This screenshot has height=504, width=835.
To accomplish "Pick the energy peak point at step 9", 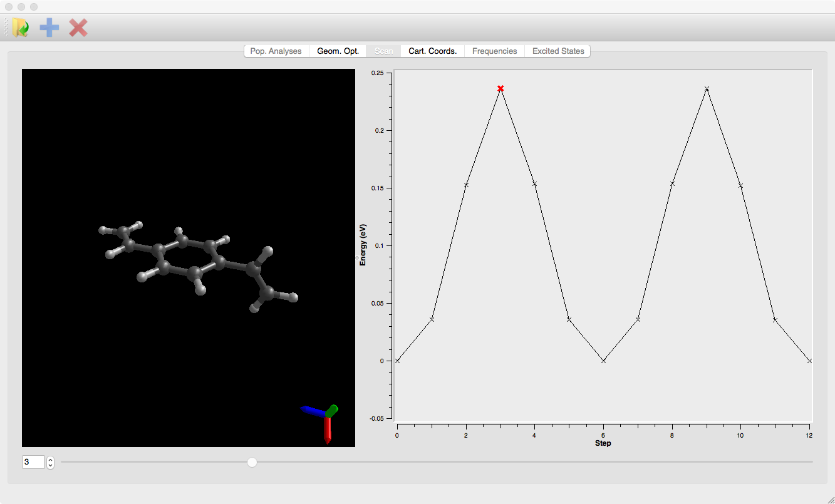I will (707, 88).
